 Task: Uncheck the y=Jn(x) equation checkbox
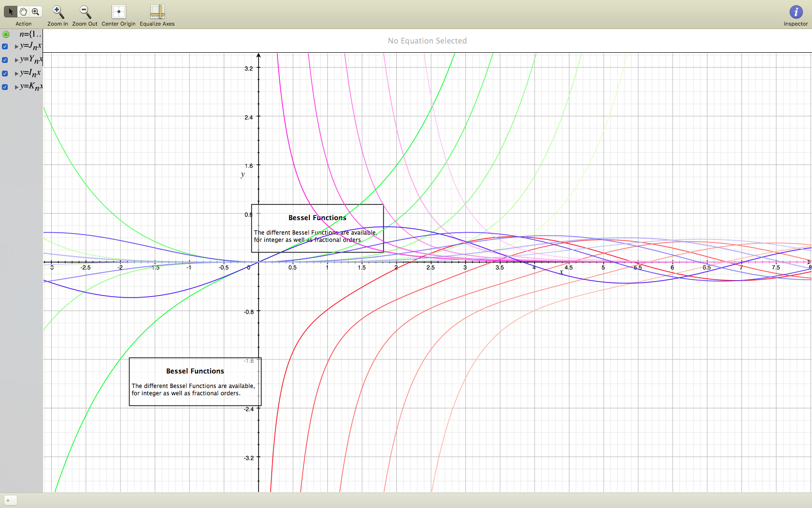click(5, 46)
